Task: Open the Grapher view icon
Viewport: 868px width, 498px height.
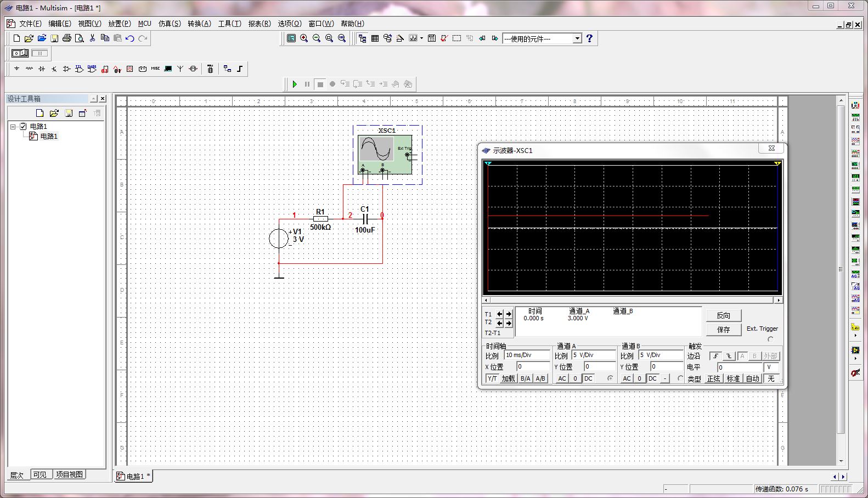Action: (413, 38)
